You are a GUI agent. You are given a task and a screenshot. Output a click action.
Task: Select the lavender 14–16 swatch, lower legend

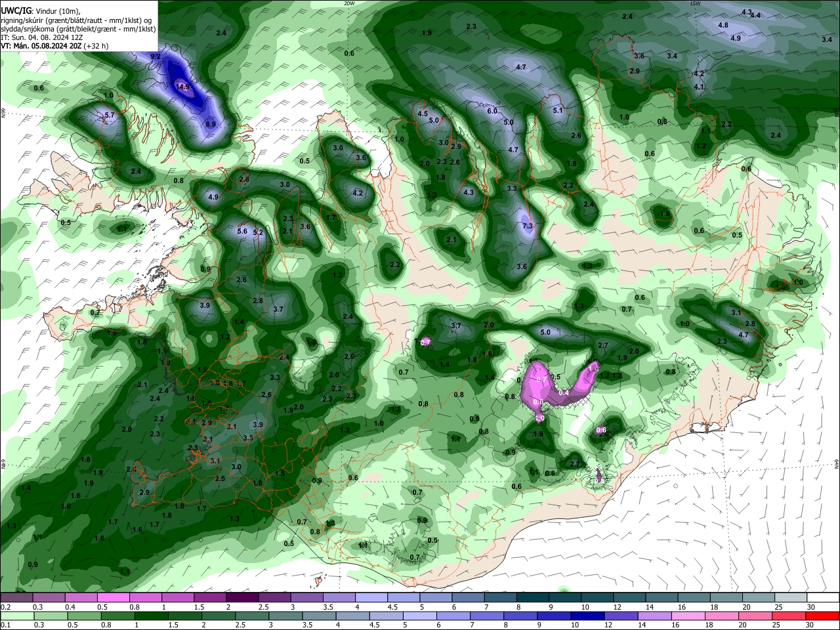655,616
